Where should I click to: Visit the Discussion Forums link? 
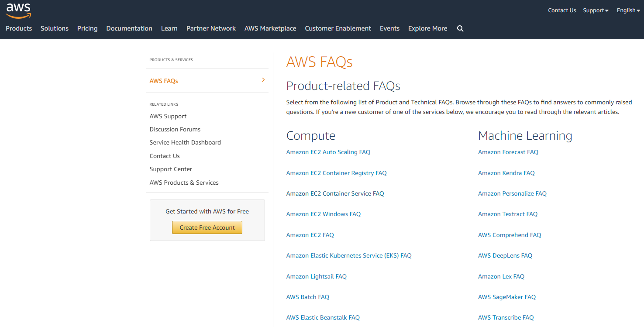click(175, 129)
